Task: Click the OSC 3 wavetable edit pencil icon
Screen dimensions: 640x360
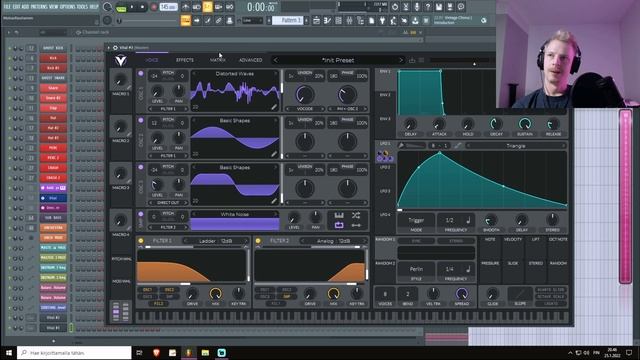Action: [274, 201]
